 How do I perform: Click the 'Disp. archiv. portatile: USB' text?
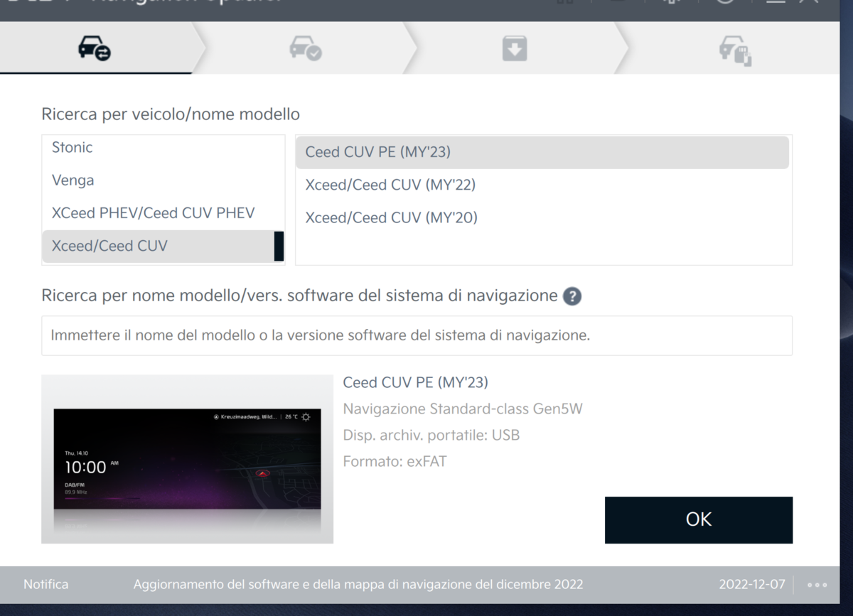[x=431, y=435]
